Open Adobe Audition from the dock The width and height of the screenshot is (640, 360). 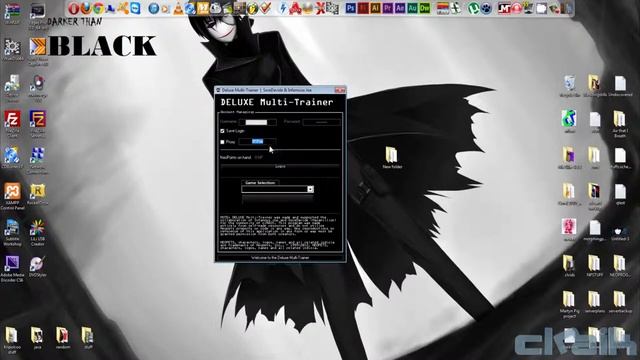click(412, 8)
